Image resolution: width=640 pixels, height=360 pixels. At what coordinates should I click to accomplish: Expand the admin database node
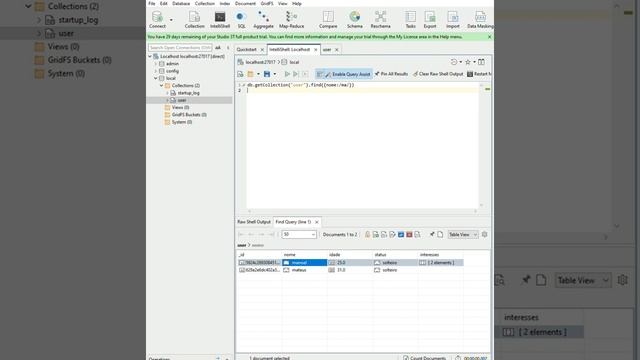[156, 64]
